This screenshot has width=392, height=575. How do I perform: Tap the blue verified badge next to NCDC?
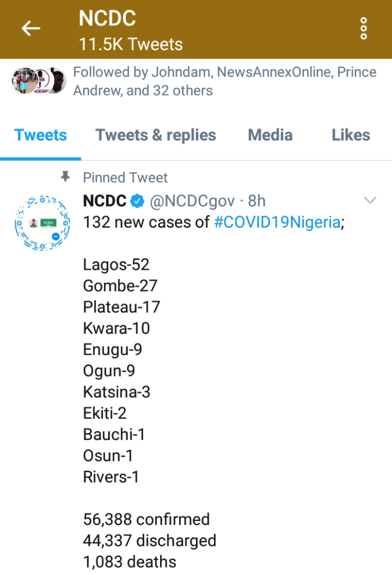click(138, 201)
